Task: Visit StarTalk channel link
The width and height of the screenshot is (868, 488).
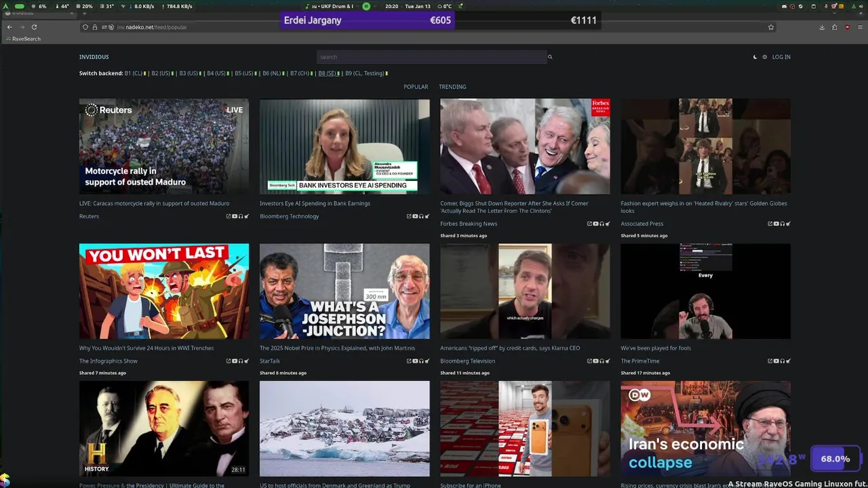Action: click(x=270, y=361)
